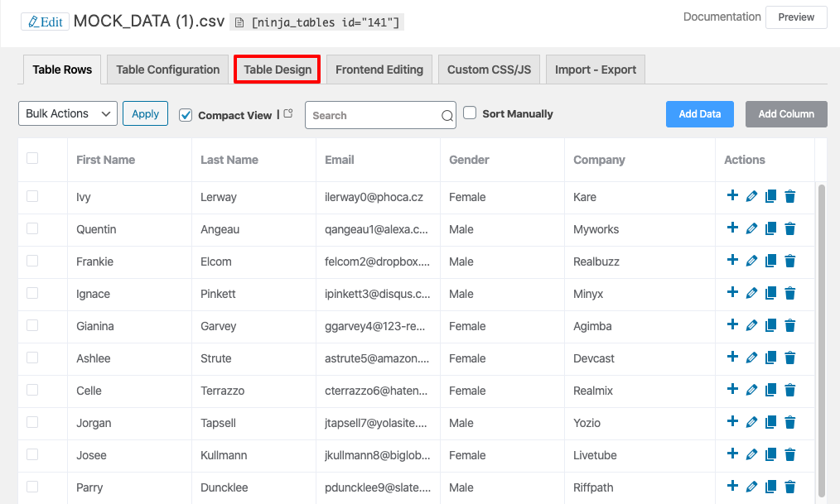Edit Quentin's row with the pencil icon
Image resolution: width=840 pixels, height=504 pixels.
(751, 229)
